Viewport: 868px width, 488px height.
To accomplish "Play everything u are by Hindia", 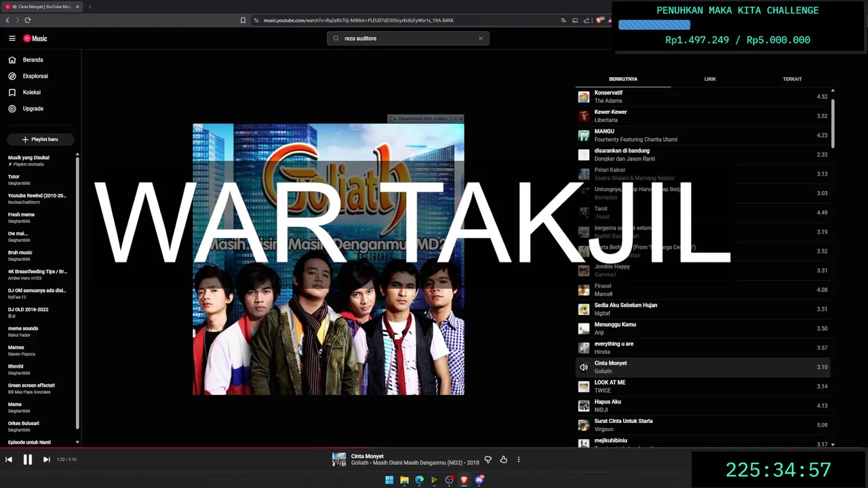I will (x=703, y=348).
